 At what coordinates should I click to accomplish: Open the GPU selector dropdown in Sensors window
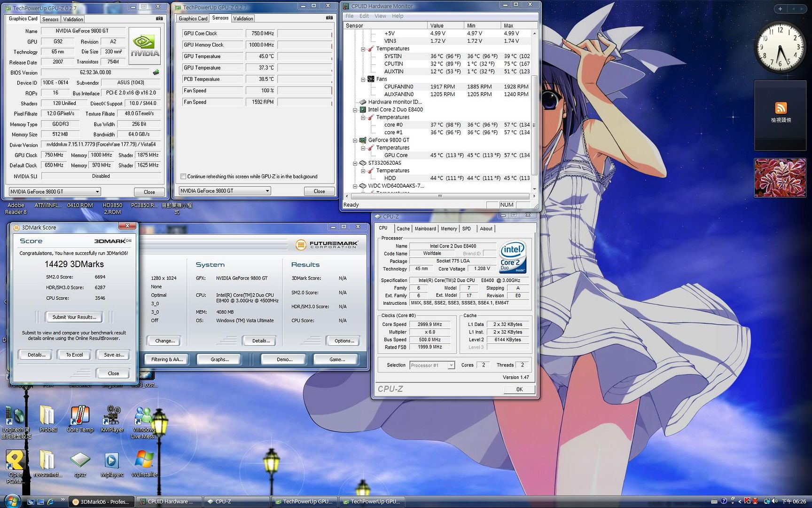click(x=225, y=190)
